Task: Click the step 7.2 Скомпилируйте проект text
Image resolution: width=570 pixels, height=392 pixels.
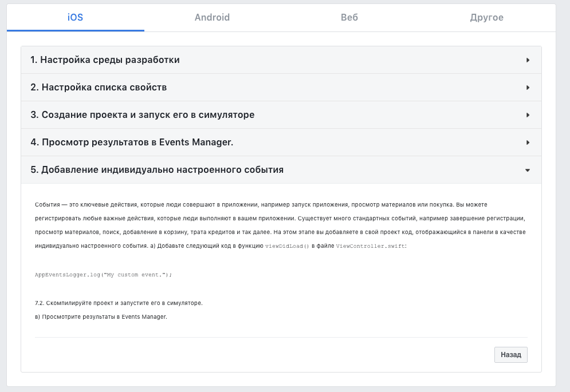Action: (x=119, y=303)
